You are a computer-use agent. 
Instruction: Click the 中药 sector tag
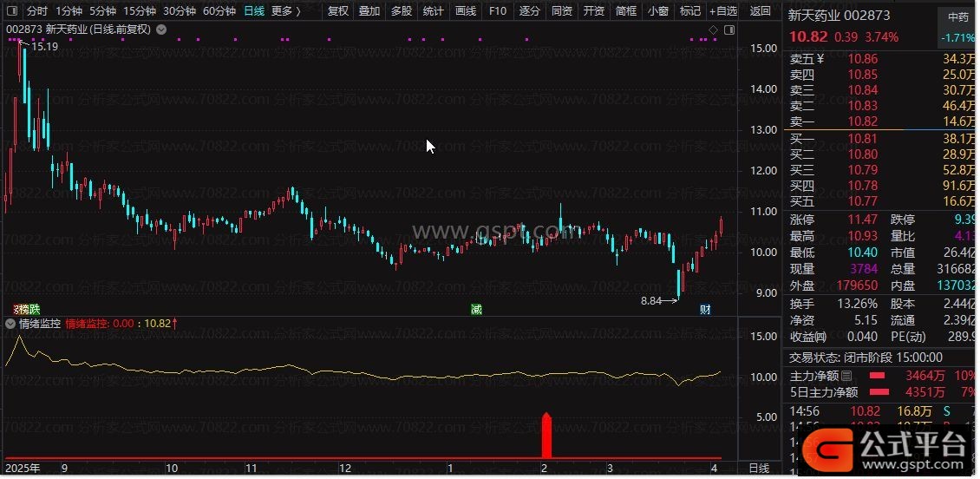coord(958,16)
